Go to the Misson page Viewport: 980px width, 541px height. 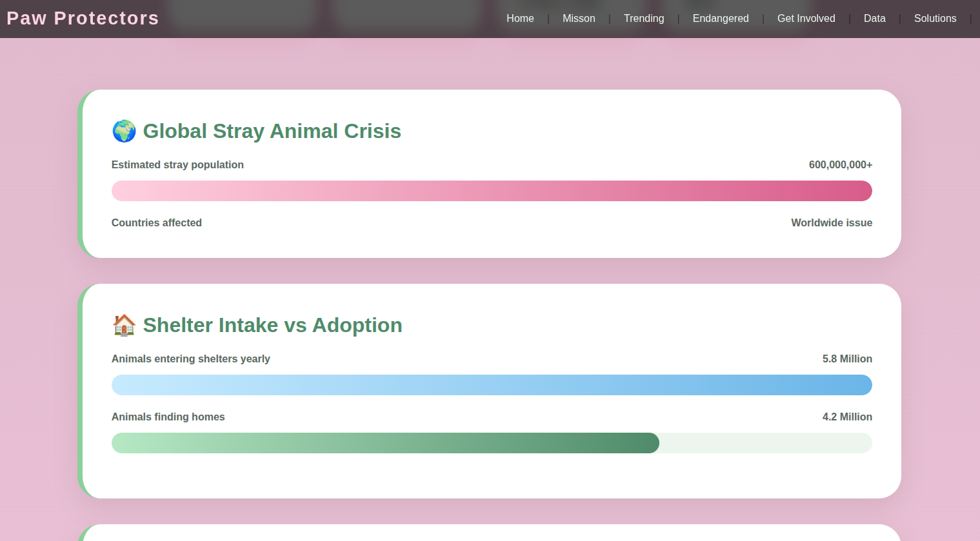click(579, 19)
